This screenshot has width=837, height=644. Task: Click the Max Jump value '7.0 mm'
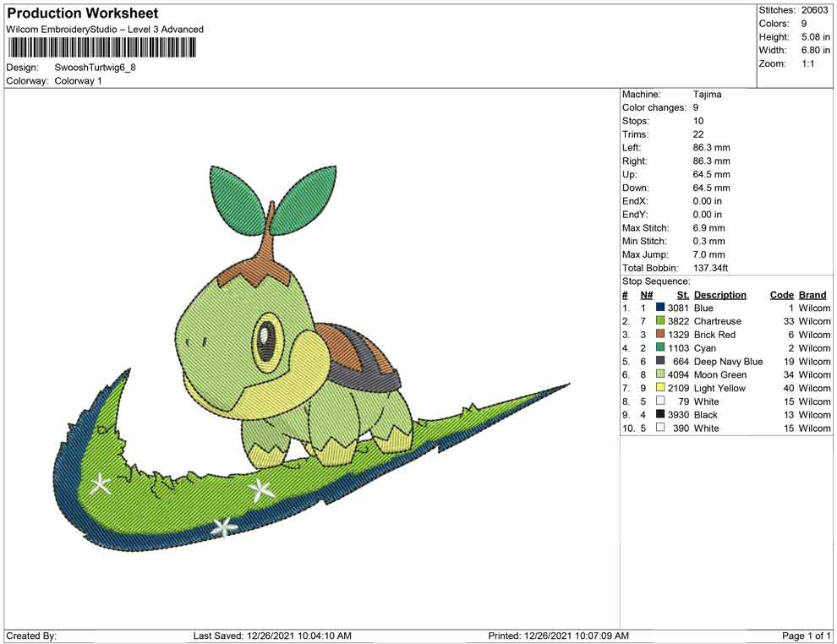tap(708, 254)
